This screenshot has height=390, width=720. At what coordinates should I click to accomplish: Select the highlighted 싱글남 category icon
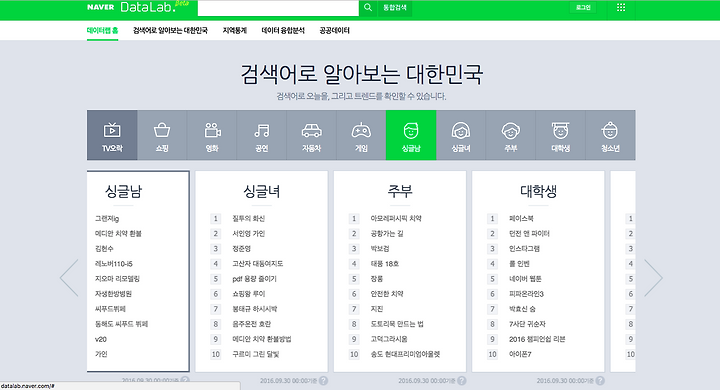tap(411, 135)
